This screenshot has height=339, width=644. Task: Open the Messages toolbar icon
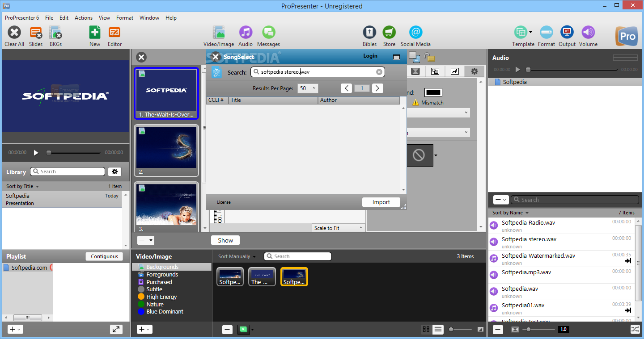point(268,33)
